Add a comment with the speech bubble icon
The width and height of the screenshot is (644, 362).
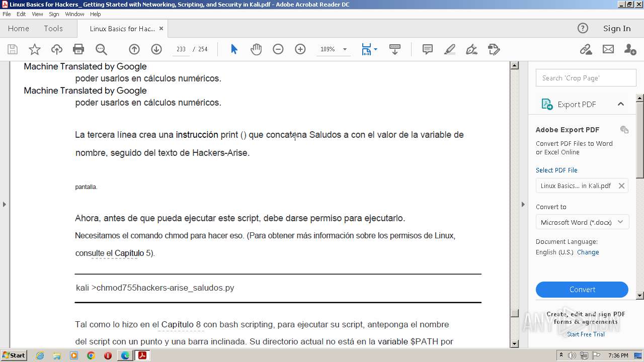coord(428,49)
